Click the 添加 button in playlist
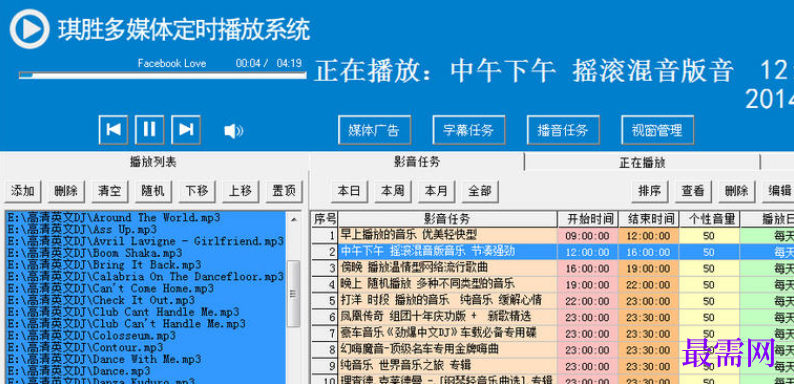This screenshot has height=384, width=794. tap(23, 191)
